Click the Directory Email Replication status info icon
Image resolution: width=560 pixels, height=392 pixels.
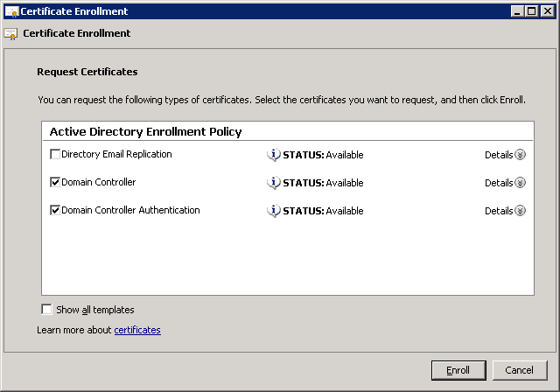(x=273, y=155)
